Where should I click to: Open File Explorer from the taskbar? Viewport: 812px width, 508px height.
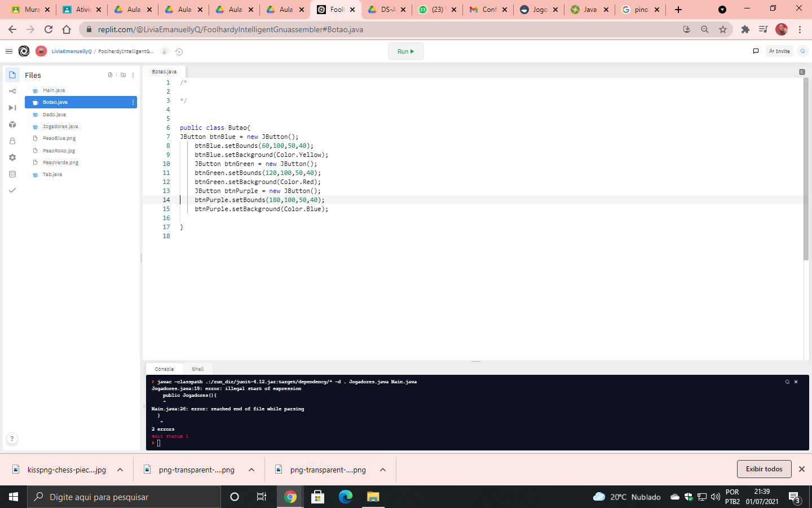pyautogui.click(x=373, y=497)
